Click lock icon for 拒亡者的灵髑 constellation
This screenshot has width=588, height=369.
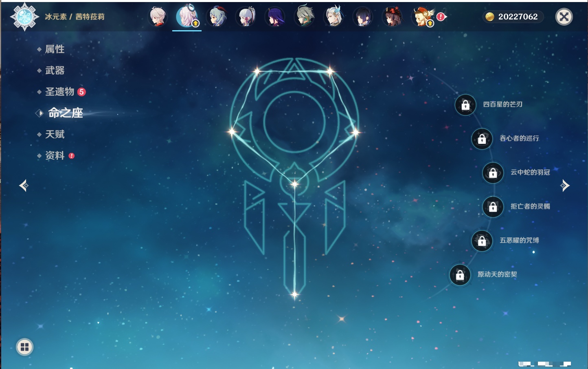click(493, 207)
